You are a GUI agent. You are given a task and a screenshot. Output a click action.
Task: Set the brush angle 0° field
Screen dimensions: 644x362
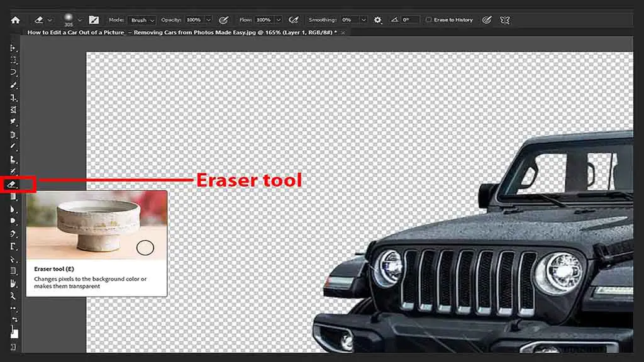pyautogui.click(x=410, y=19)
